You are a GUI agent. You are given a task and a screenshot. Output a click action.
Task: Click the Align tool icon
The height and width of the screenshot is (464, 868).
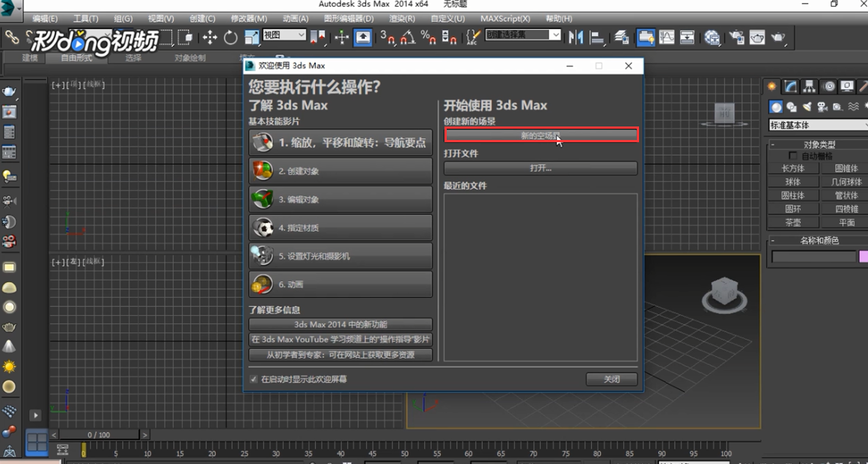point(597,37)
